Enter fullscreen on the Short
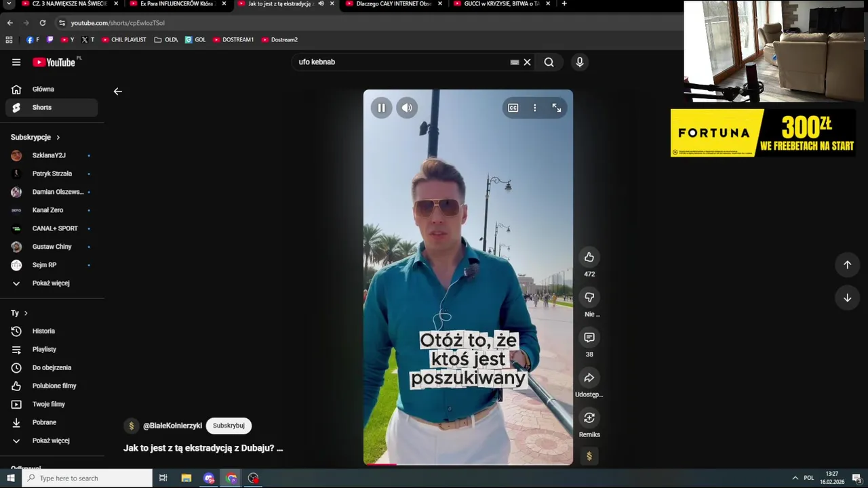Image resolution: width=868 pixels, height=488 pixels. [x=557, y=108]
